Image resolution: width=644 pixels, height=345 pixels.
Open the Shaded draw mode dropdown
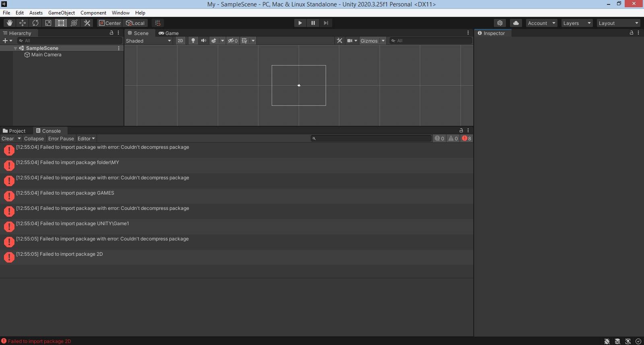149,41
